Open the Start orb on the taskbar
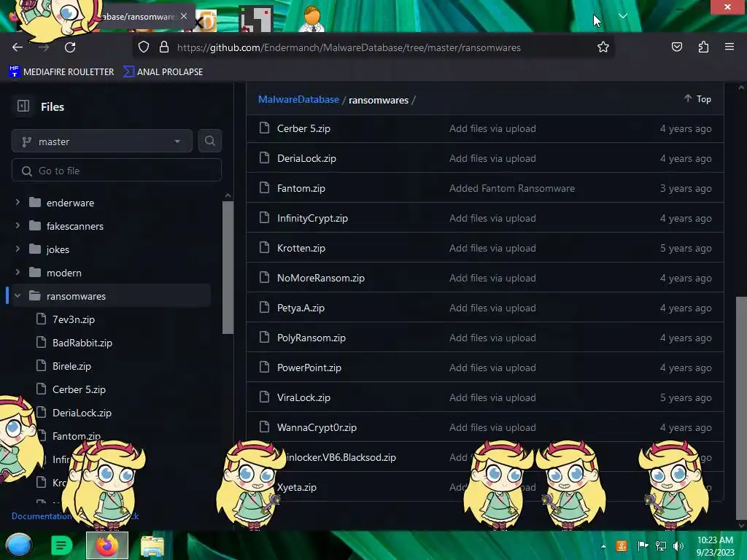Viewport: 747px width, 560px height. click(19, 545)
